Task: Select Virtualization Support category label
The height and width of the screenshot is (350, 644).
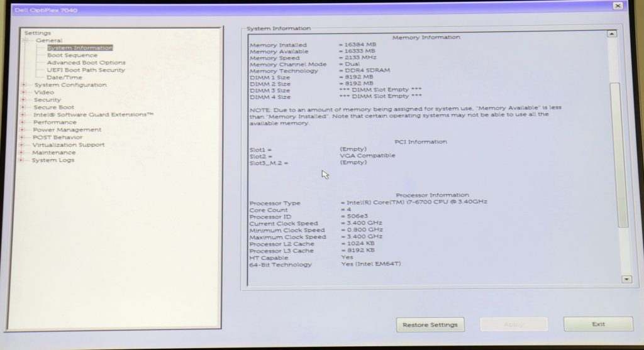Action: pyautogui.click(x=68, y=145)
